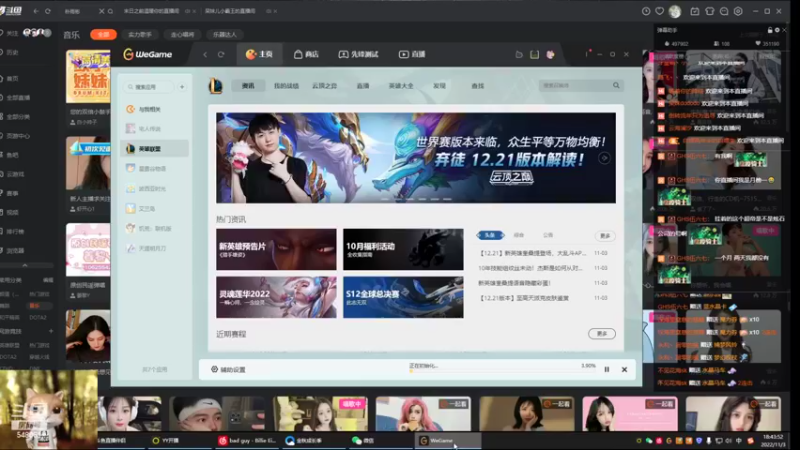Select the highlighted blue news category tab

(x=490, y=235)
